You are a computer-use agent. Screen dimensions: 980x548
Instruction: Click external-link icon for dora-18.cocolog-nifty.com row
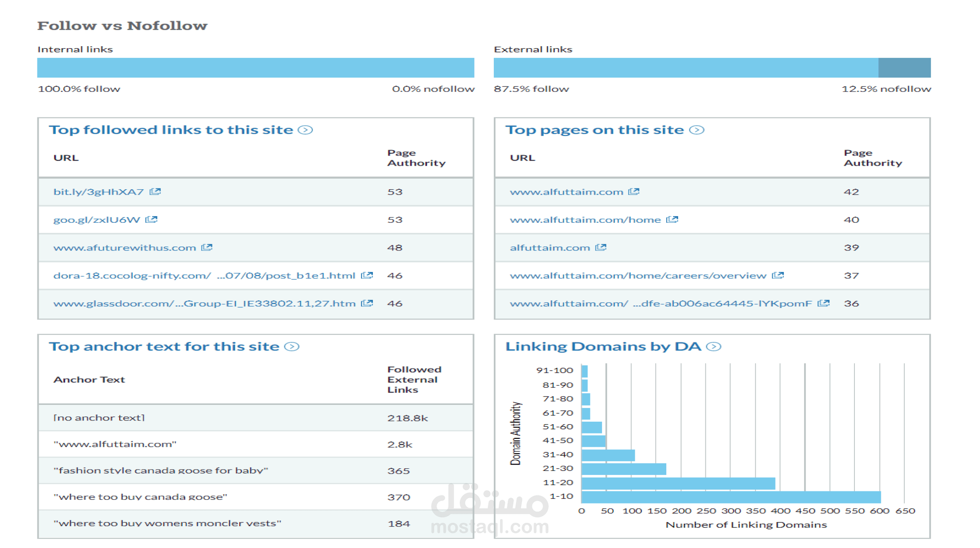pos(367,275)
